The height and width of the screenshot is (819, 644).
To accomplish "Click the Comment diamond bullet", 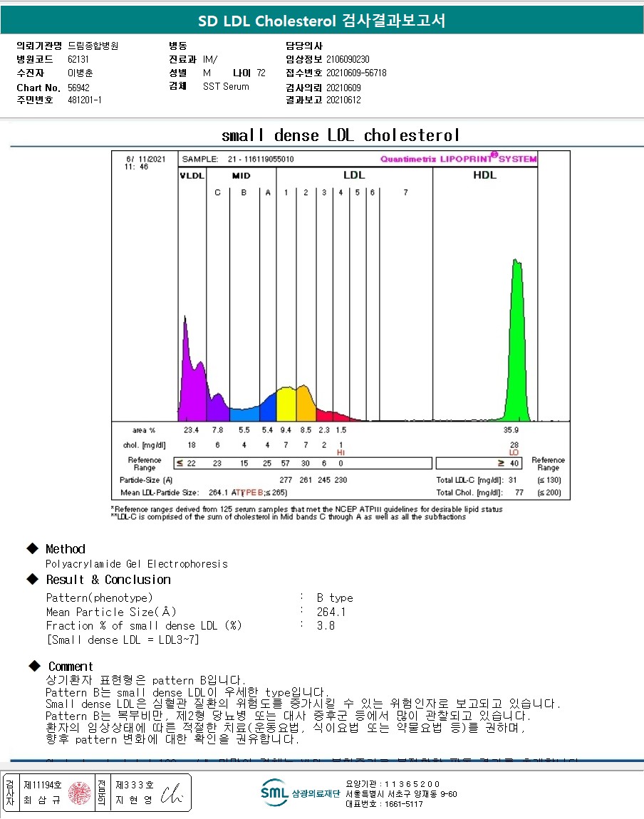I will coord(34,666).
